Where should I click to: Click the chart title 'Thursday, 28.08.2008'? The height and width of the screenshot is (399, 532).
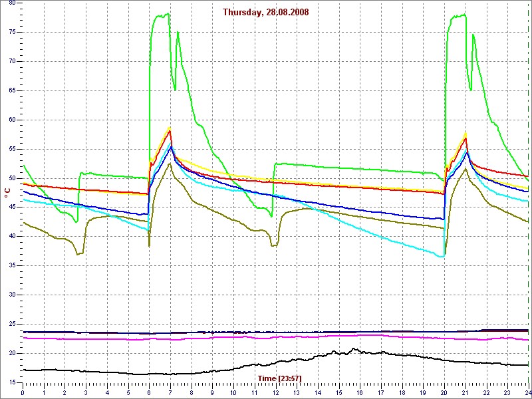click(265, 12)
